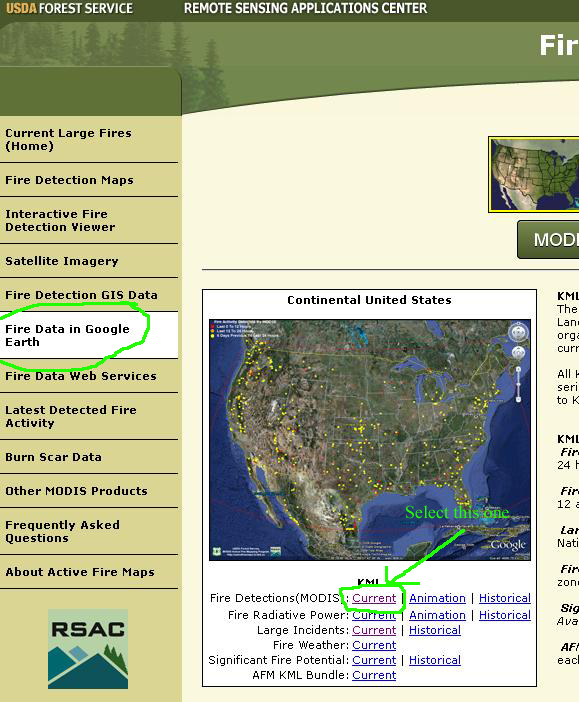Click Current link for AFM KML Bundle

374,675
